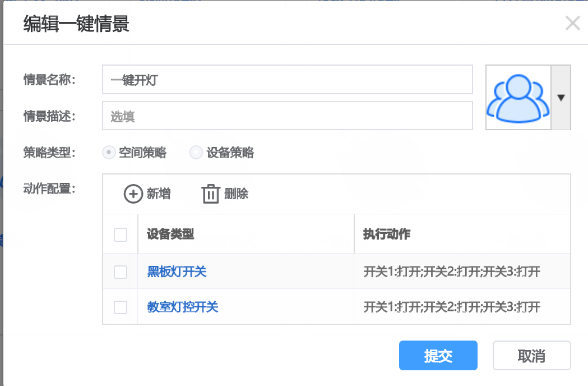Close the edit scene dialog with X
The height and width of the screenshot is (386, 588).
(x=572, y=24)
